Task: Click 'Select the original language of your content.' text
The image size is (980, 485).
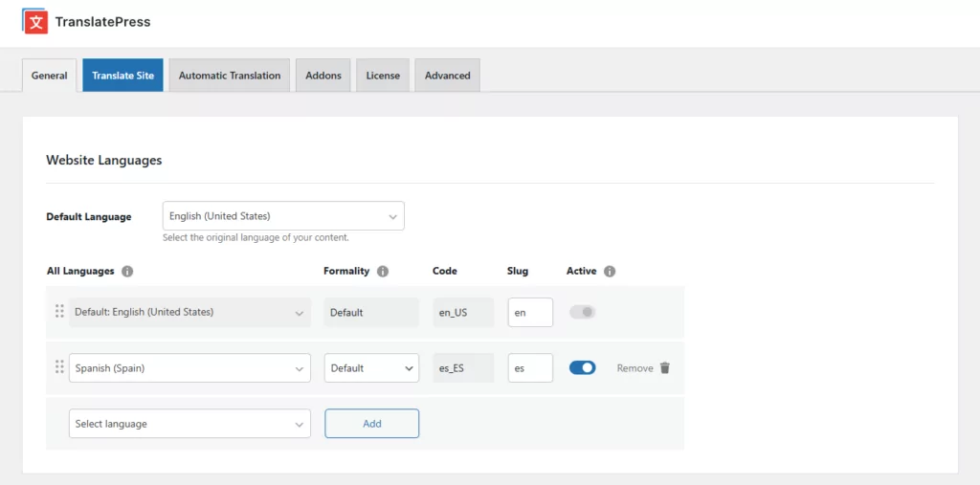Action: click(x=256, y=238)
